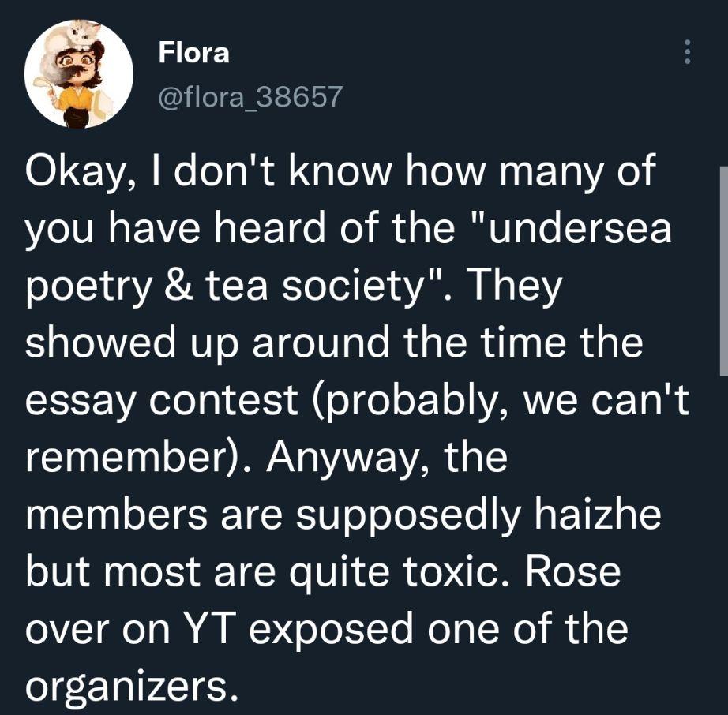
Task: Open the three-dot more options menu
Action: tap(688, 52)
